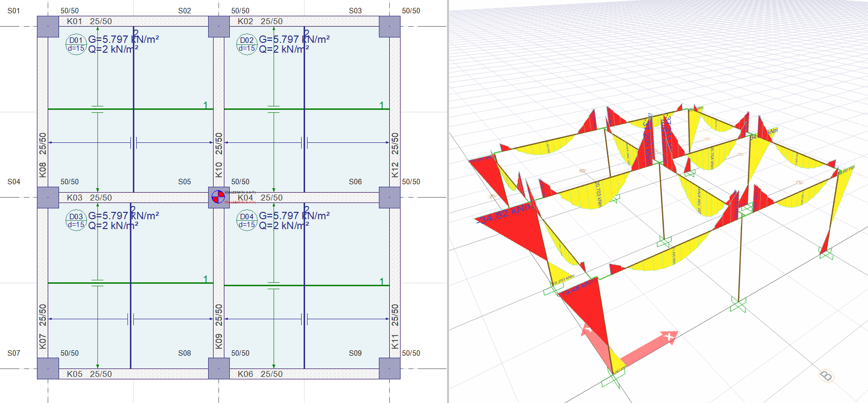868x403 pixels.
Task: Select the K06 25/50 beam label
Action: point(260,374)
